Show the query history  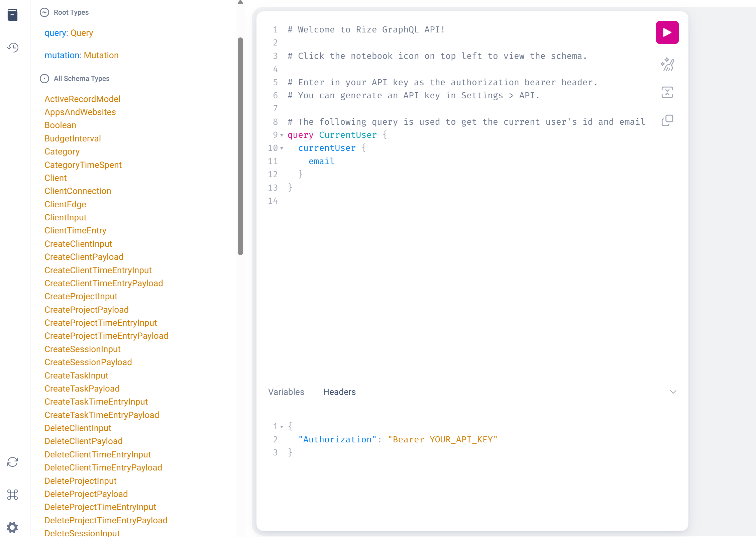pos(12,48)
